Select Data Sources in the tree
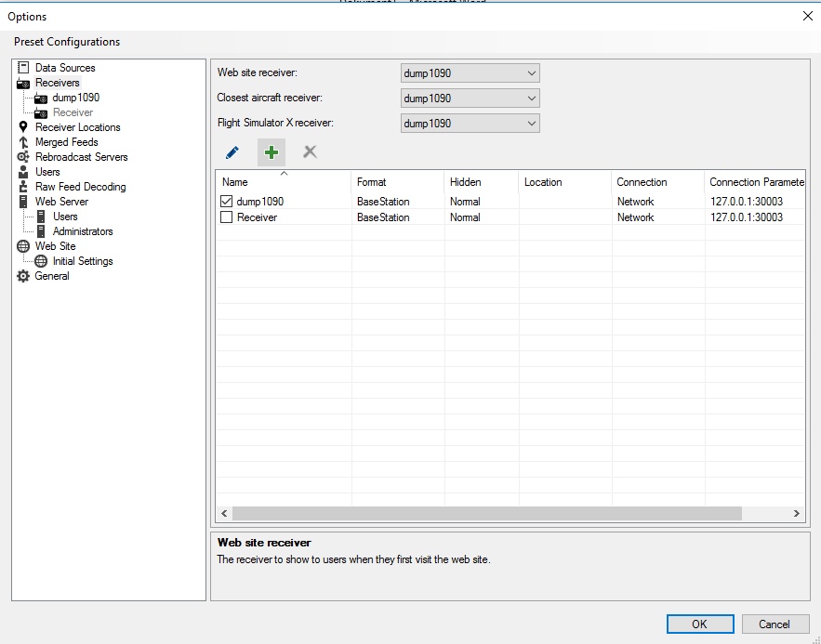 click(65, 68)
